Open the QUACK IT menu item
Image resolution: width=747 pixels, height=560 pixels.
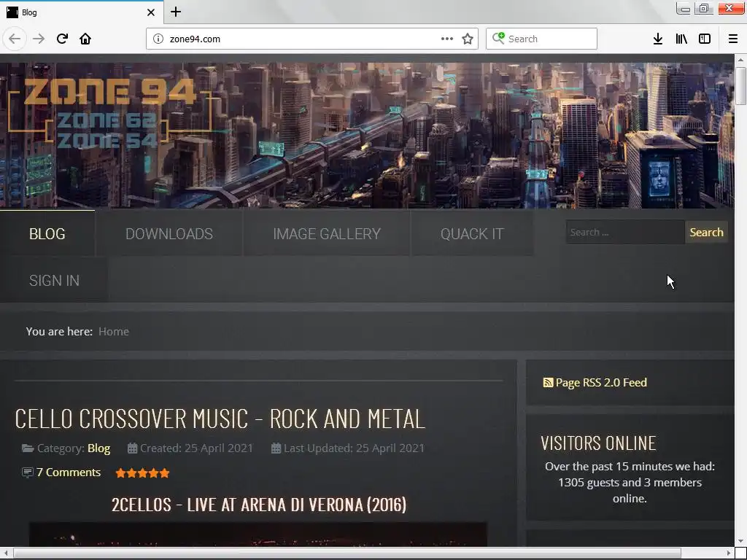click(x=472, y=234)
